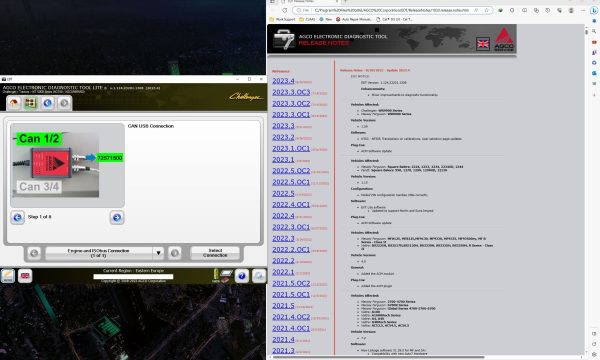Click UK flag in release notes header
This screenshot has height=360, width=600.
tap(483, 44)
